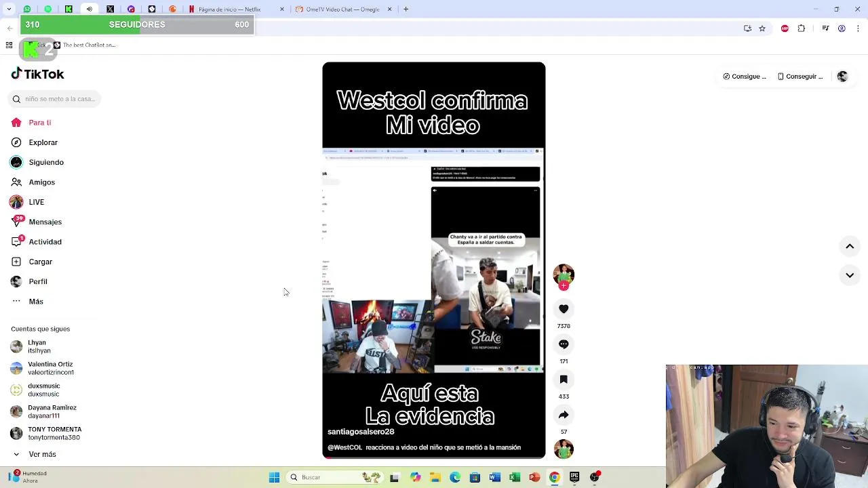Go back with the browser back arrow
Viewport: 868px width, 488px height.
[x=10, y=28]
